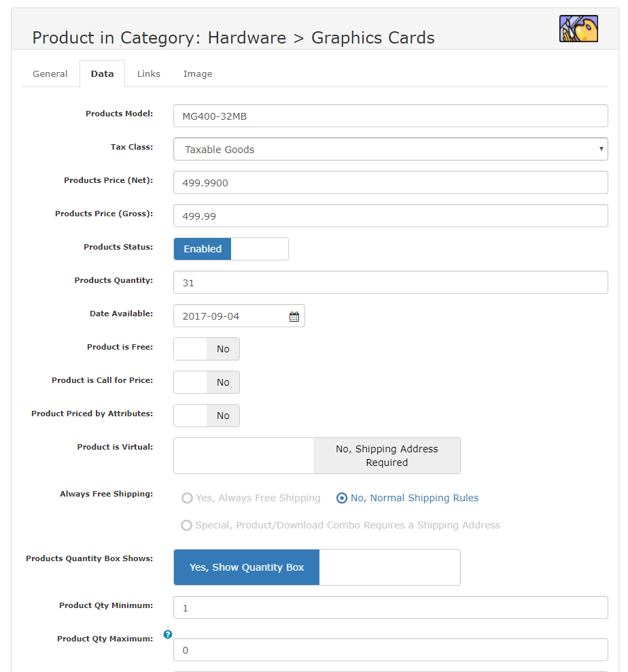Click the Products Price (Net) field

click(x=390, y=182)
